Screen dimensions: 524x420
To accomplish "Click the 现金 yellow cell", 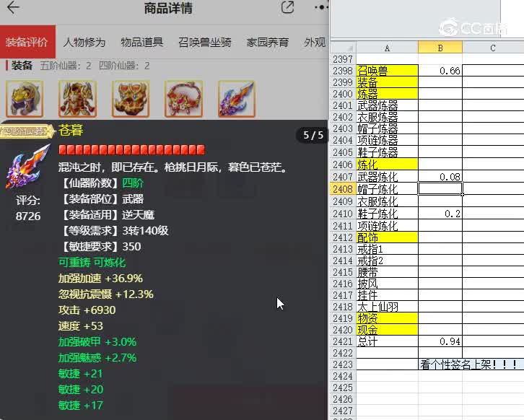I will pos(388,330).
